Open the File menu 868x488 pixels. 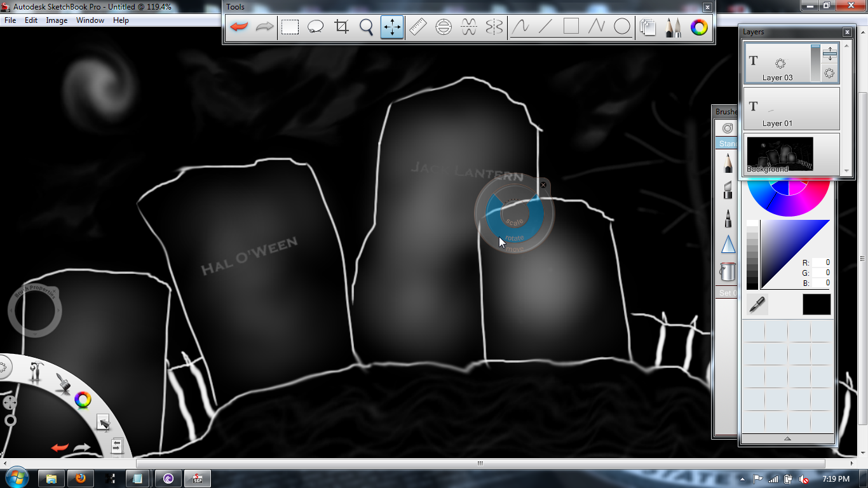[x=10, y=20]
